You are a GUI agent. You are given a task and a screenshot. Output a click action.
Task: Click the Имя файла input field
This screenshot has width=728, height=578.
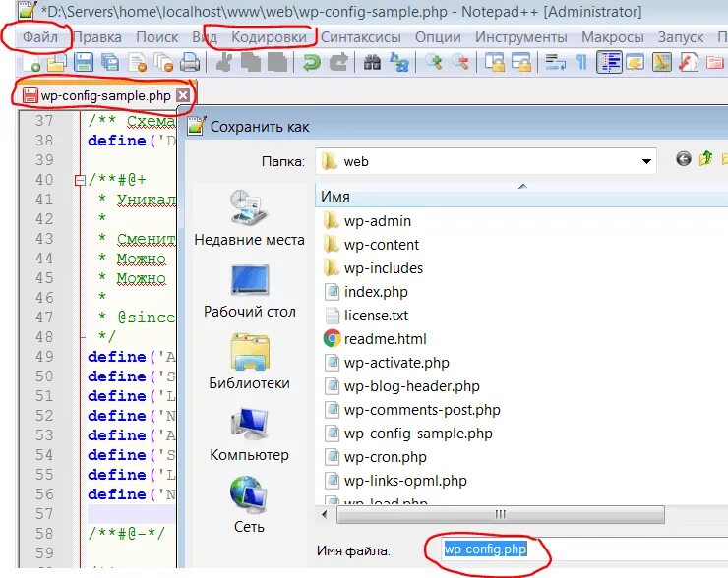[584, 549]
